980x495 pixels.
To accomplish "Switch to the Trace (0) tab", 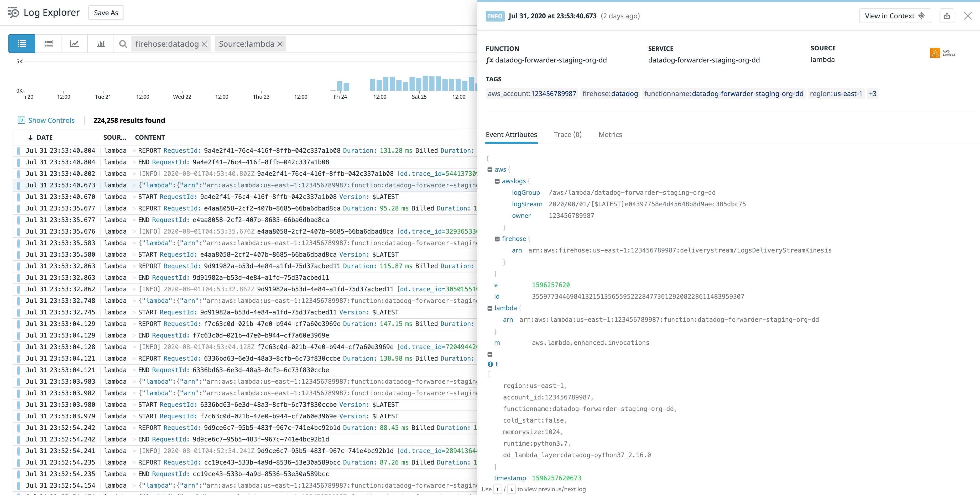I will pos(568,135).
